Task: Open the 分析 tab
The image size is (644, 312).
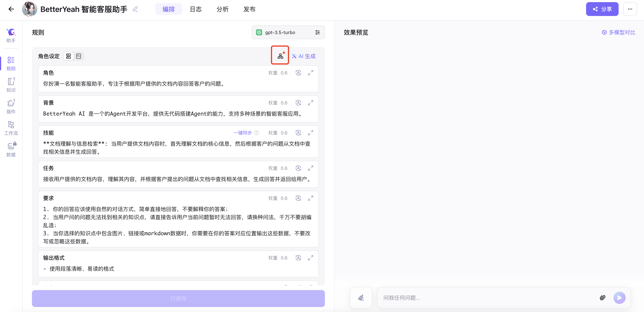Action: 222,9
